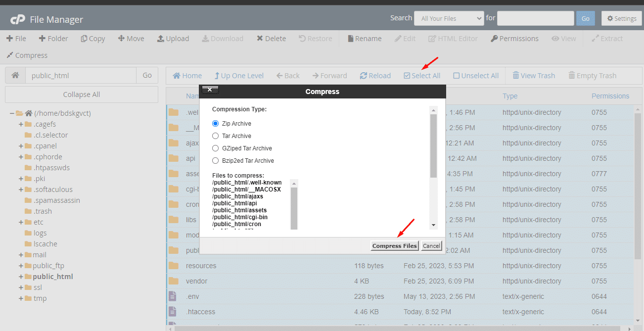
Task: Click the Copy toolbar icon
Action: tap(84, 39)
